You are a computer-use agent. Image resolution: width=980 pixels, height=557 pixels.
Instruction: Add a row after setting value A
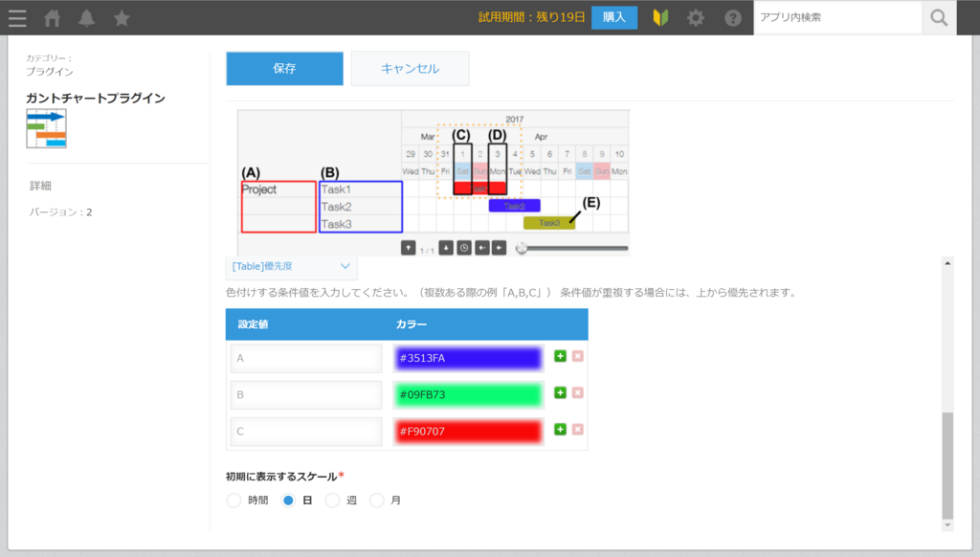pyautogui.click(x=560, y=356)
